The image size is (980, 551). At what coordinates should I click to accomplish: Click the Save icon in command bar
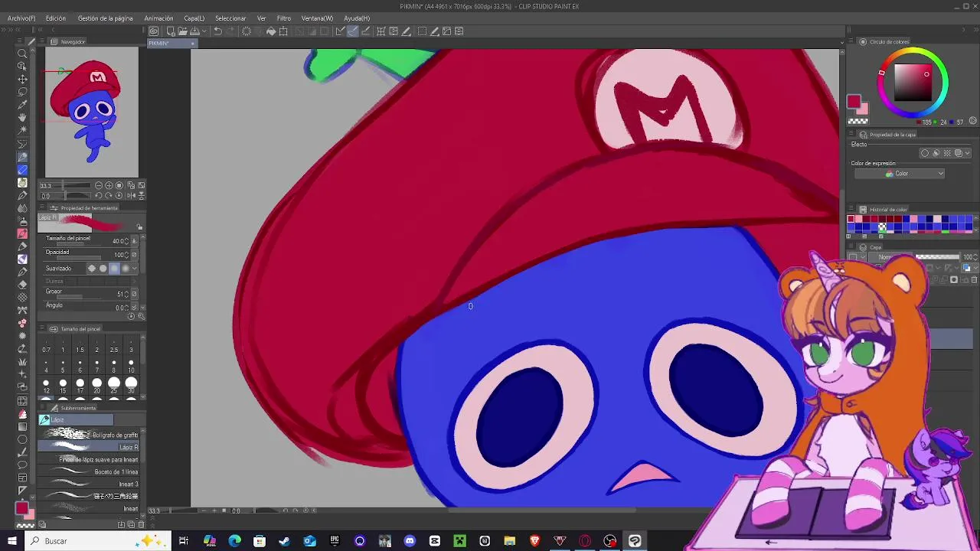click(194, 31)
